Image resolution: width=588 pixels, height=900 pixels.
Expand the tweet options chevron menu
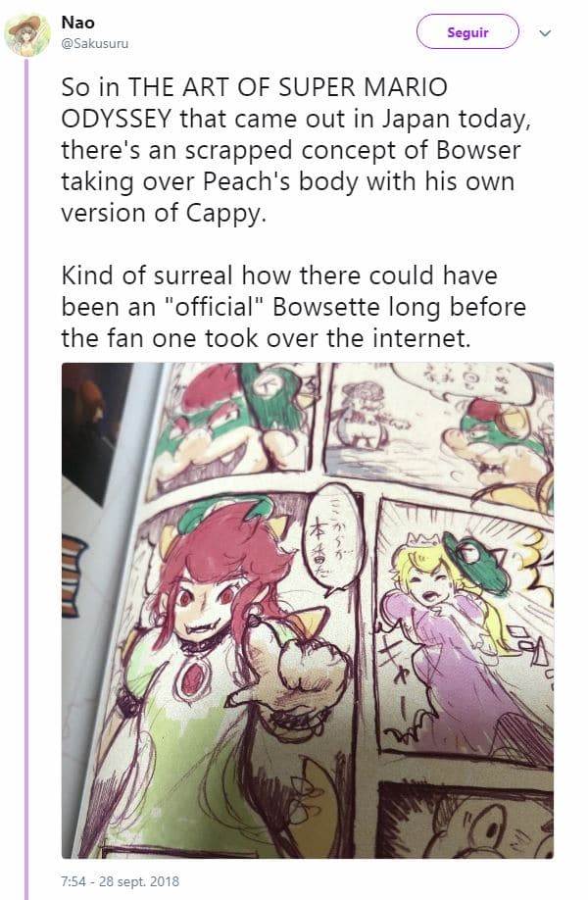coord(545,33)
